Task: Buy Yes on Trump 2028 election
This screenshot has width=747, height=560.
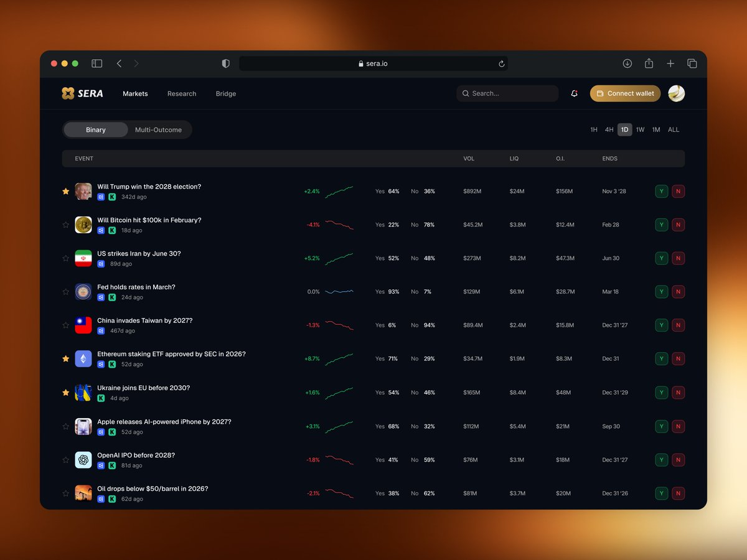Action: point(662,191)
